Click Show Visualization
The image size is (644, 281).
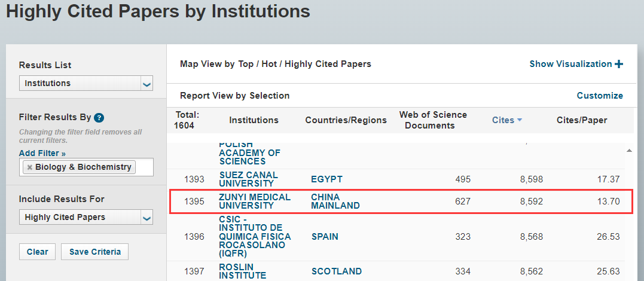tap(570, 64)
